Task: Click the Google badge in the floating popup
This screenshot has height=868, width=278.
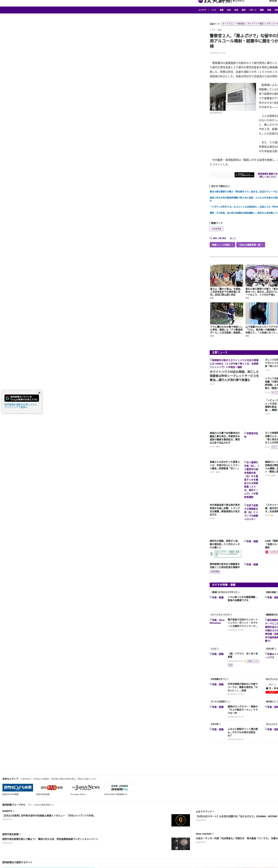Action: coord(22,398)
